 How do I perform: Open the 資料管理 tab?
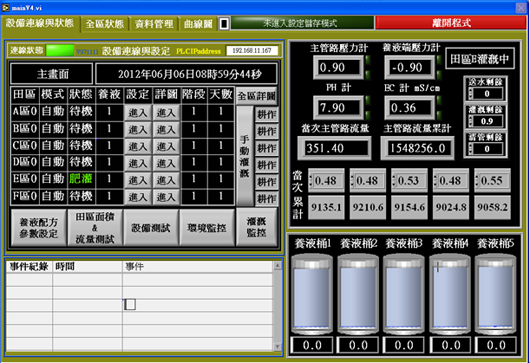[154, 24]
